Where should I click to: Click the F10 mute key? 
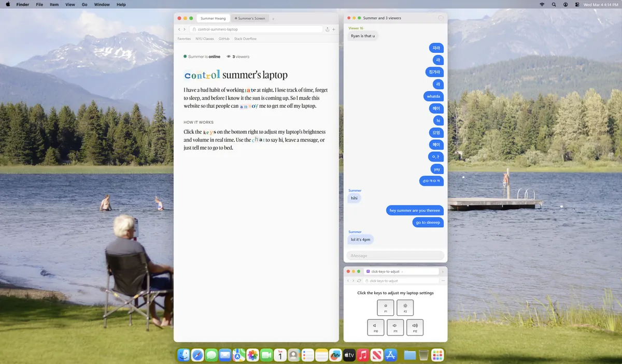(376, 327)
